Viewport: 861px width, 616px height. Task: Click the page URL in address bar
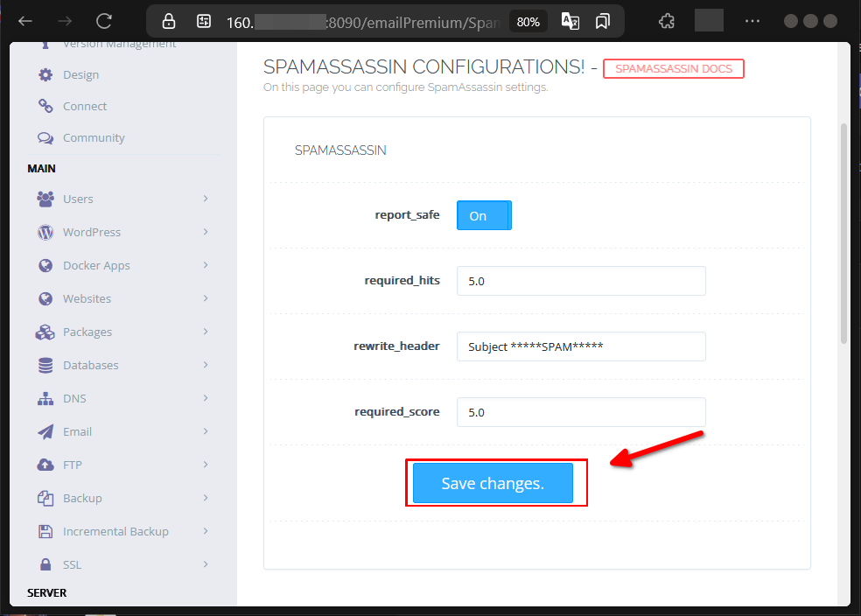click(362, 23)
